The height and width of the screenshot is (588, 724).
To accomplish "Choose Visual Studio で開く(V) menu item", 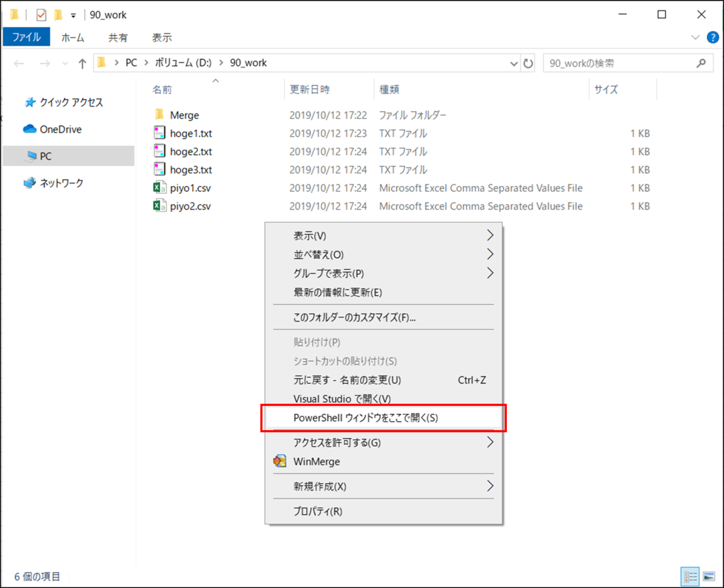I will coord(384,399).
